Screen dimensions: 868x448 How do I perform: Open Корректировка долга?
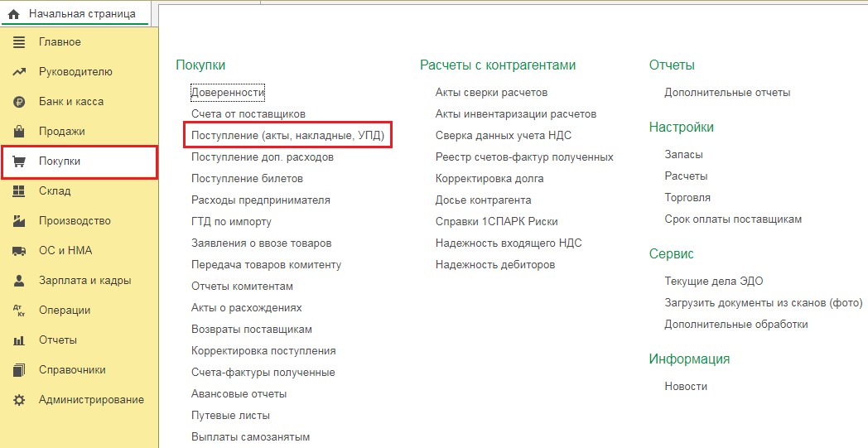tap(489, 179)
